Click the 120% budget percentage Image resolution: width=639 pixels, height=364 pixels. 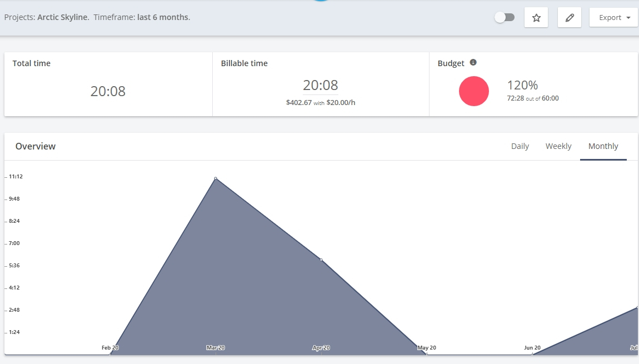tap(522, 85)
